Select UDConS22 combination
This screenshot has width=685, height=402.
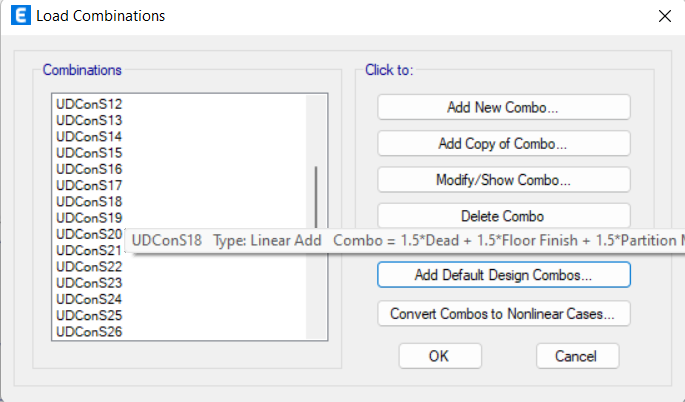(89, 267)
